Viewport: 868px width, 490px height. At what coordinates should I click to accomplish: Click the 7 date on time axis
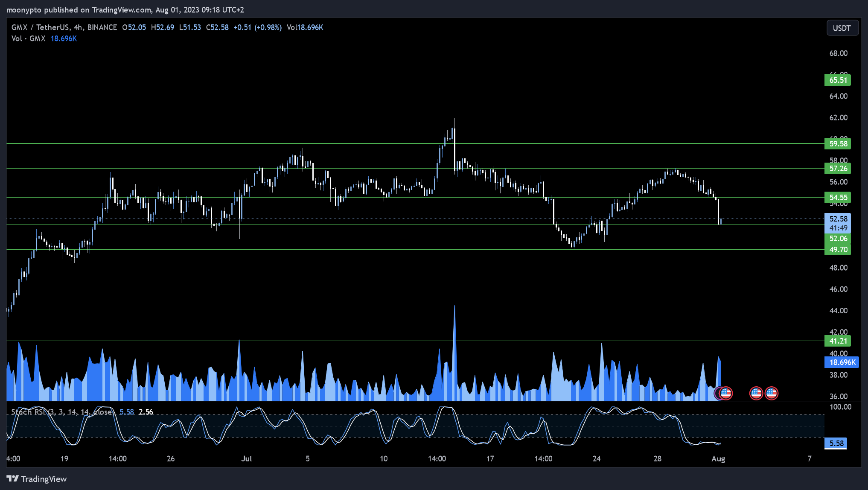click(810, 459)
